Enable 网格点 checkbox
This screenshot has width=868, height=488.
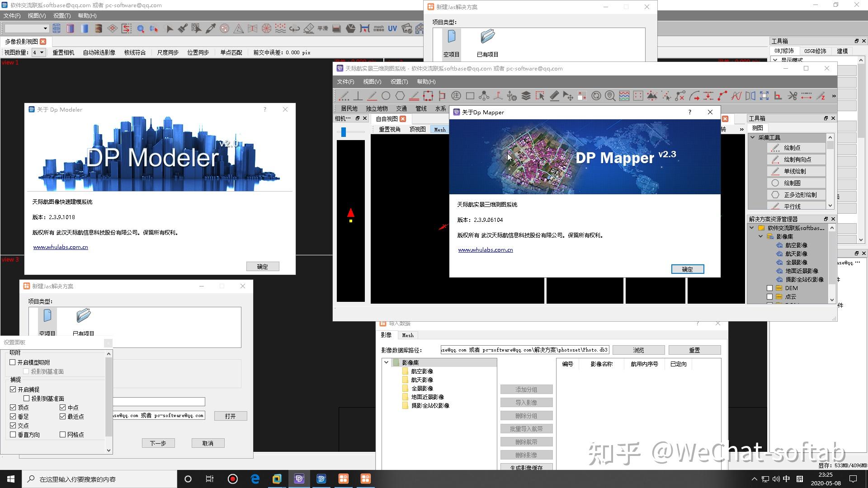[x=62, y=435]
